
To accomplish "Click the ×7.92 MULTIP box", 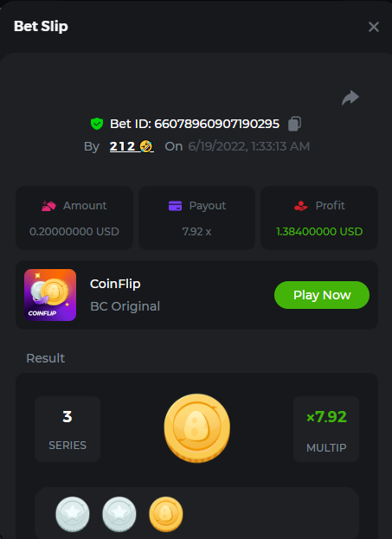I will (326, 429).
